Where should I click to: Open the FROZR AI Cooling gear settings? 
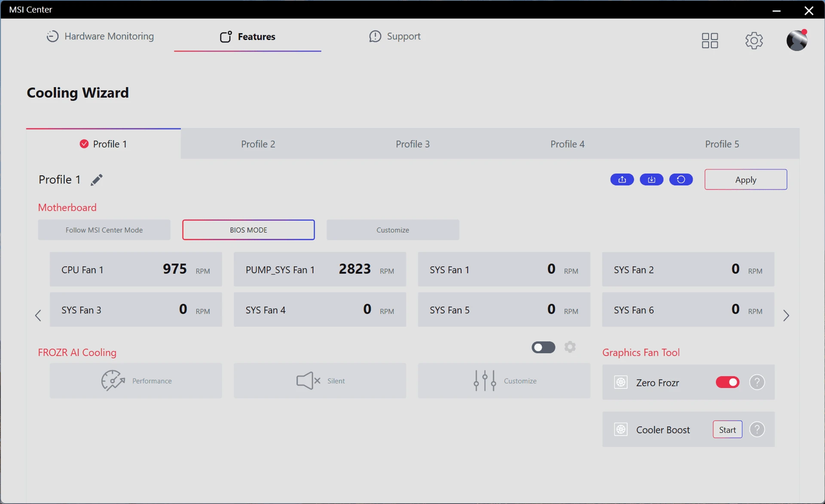[570, 347]
